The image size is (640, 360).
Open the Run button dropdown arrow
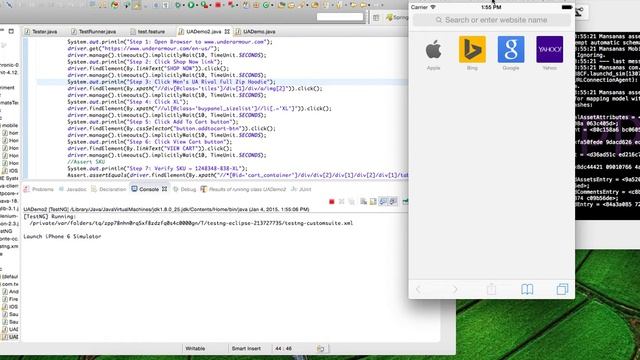click(196, 5)
